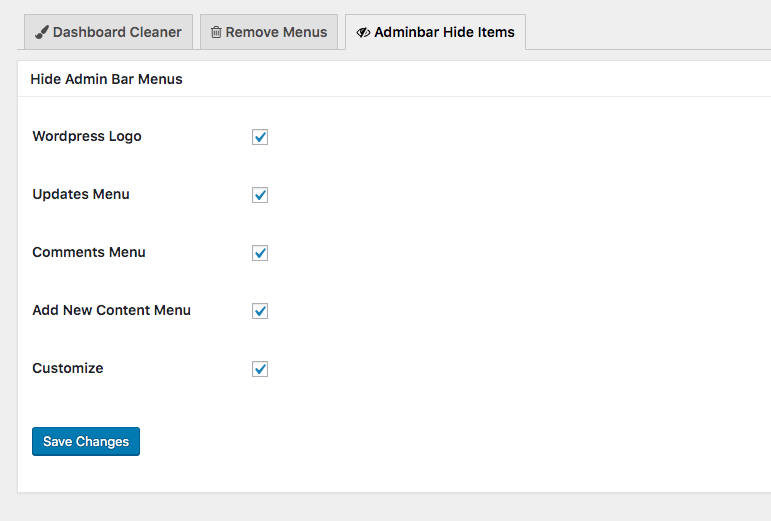Select the Adminbar Hide Items tab
Viewport: 771px width, 521px height.
click(x=435, y=32)
